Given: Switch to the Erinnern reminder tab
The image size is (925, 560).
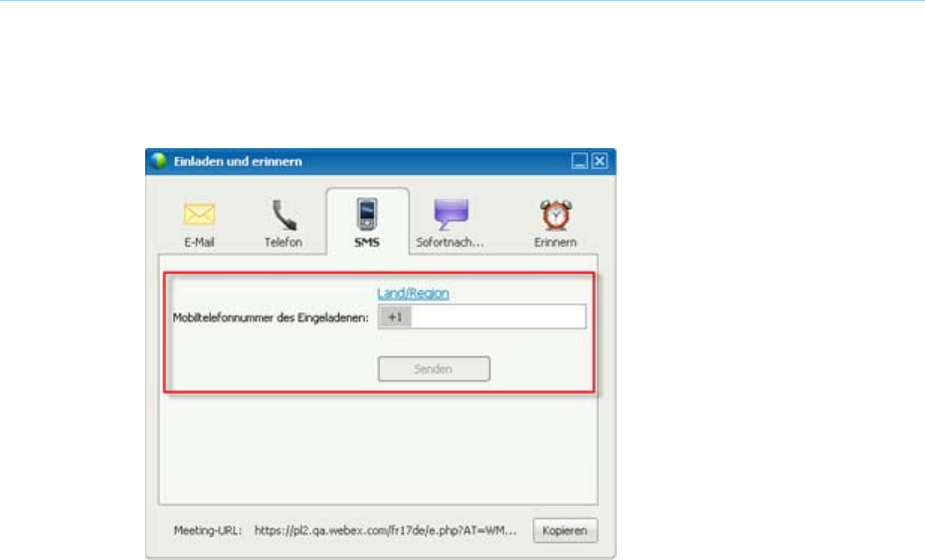Looking at the screenshot, I should coord(555,223).
